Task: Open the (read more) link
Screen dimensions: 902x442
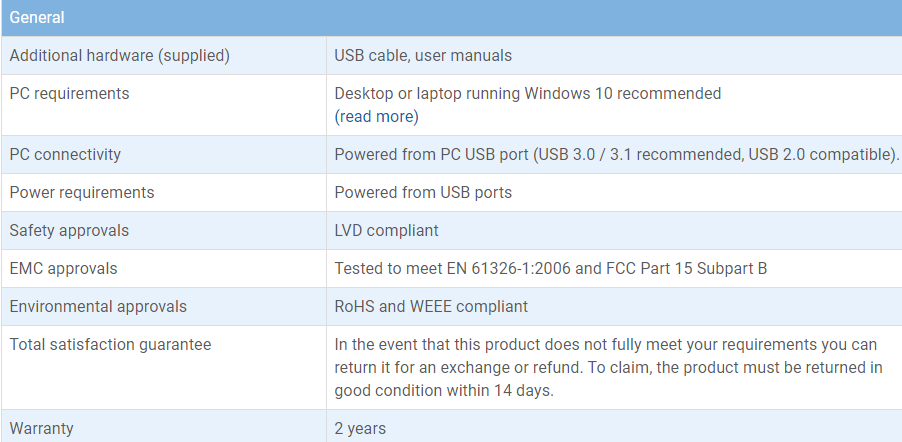Action: [376, 117]
